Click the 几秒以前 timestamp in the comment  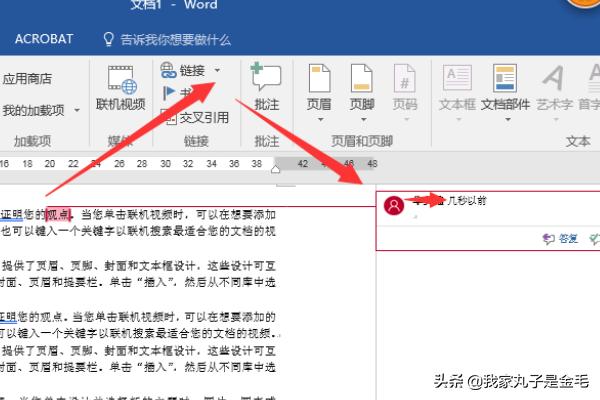pyautogui.click(x=467, y=200)
